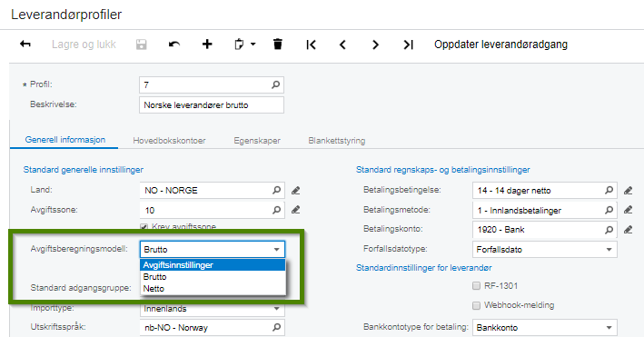Edit Betalingsbetingelse with pencil icon
This screenshot has height=337, width=644.
(628, 190)
